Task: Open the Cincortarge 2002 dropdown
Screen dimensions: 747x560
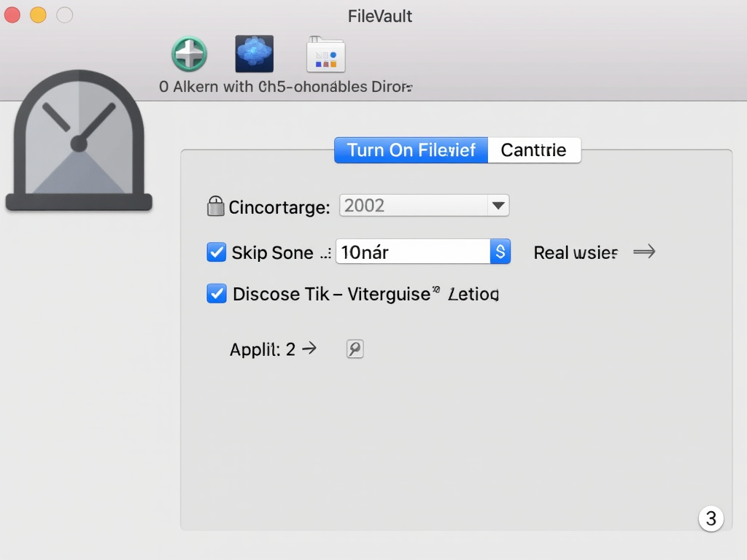Action: coord(424,206)
